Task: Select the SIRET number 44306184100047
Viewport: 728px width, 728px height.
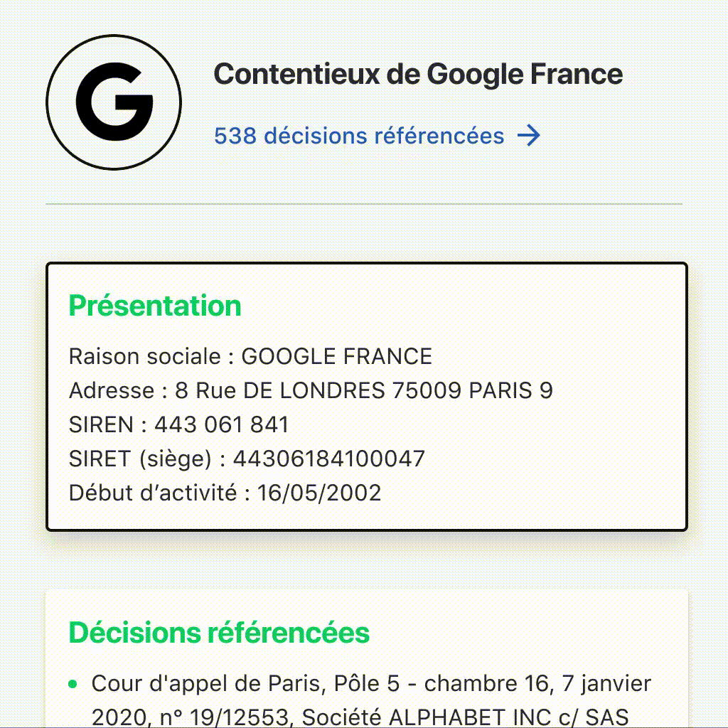Action: click(x=328, y=459)
